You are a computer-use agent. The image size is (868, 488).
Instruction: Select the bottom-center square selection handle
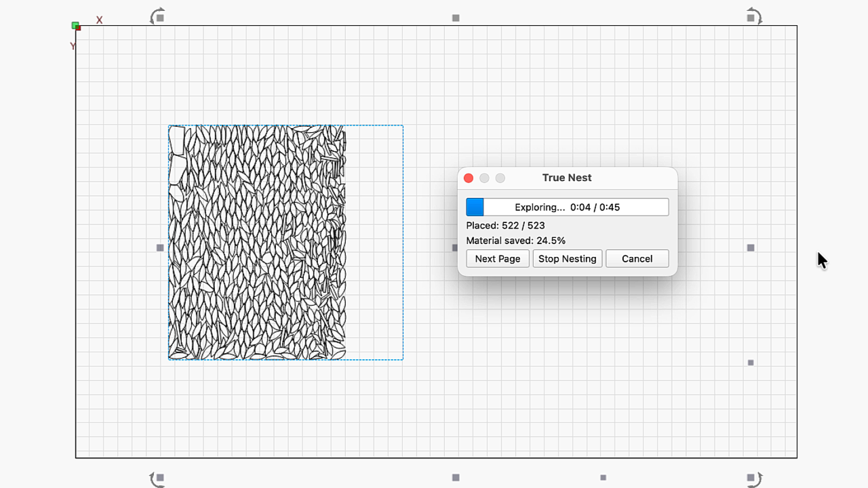456,478
